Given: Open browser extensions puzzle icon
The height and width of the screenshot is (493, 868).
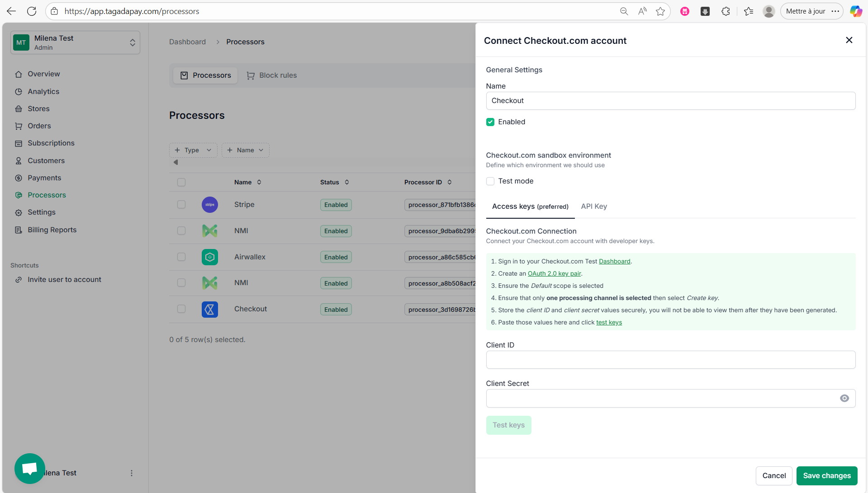Looking at the screenshot, I should point(726,11).
